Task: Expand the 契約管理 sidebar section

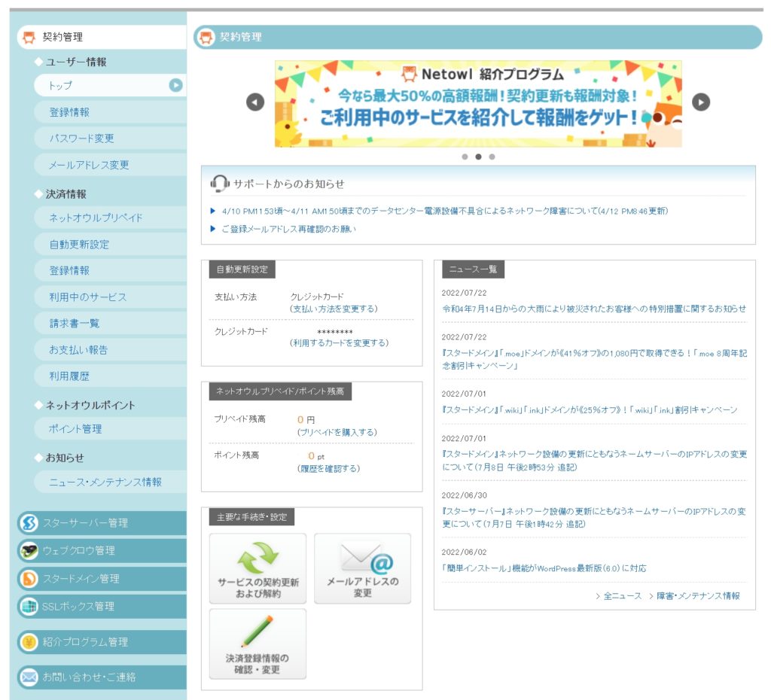Action: point(62,37)
